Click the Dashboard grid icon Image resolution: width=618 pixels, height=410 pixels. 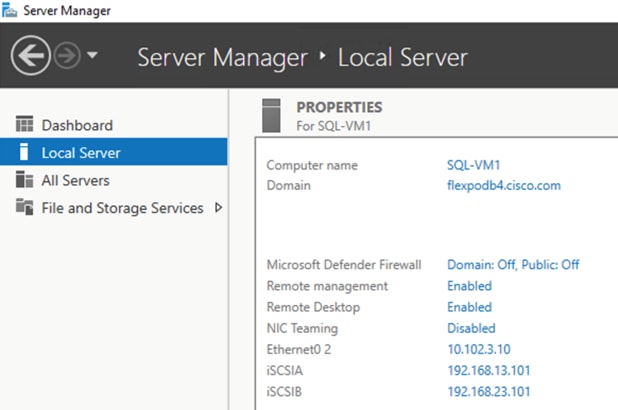pos(24,124)
